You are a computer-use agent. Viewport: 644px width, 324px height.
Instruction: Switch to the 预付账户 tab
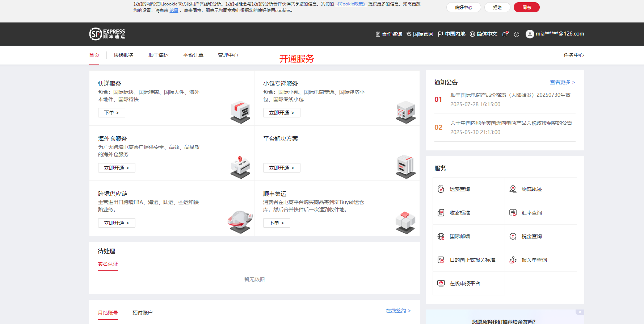coord(143,313)
